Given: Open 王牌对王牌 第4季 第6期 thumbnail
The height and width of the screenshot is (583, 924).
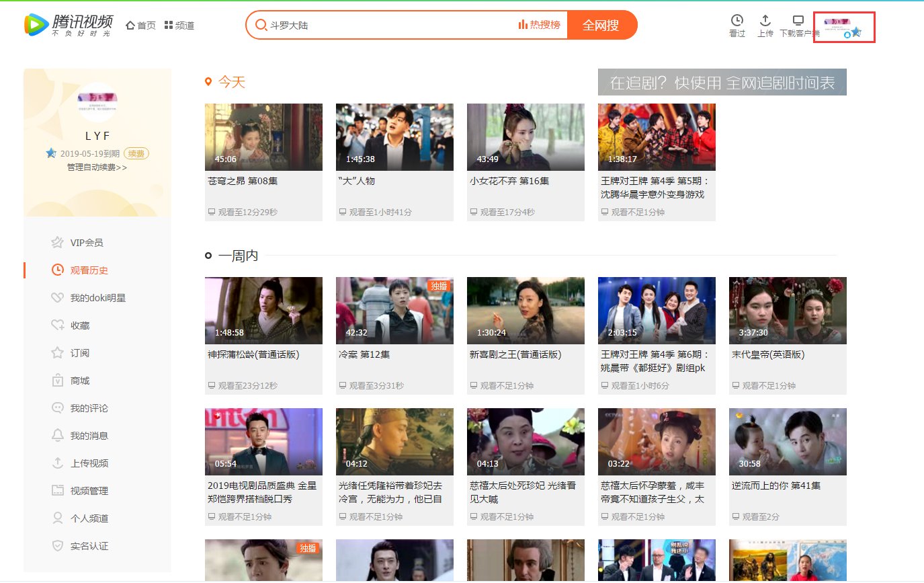Looking at the screenshot, I should tap(657, 311).
